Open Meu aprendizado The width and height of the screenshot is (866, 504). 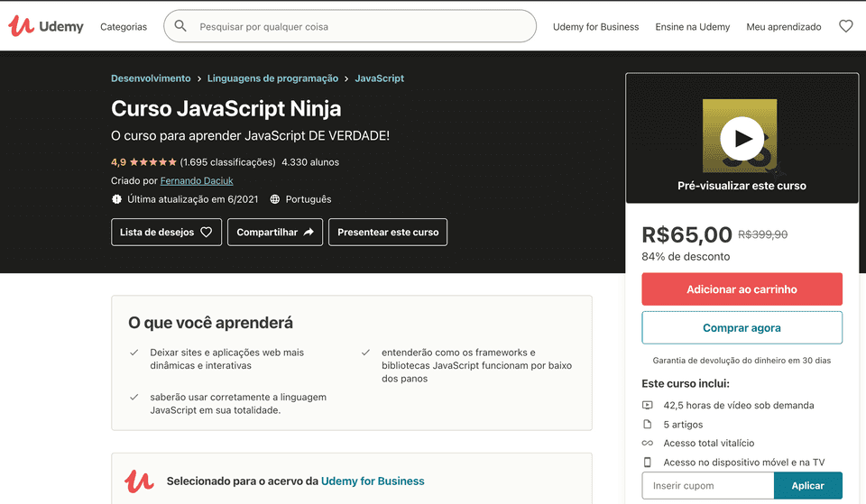[x=784, y=26]
